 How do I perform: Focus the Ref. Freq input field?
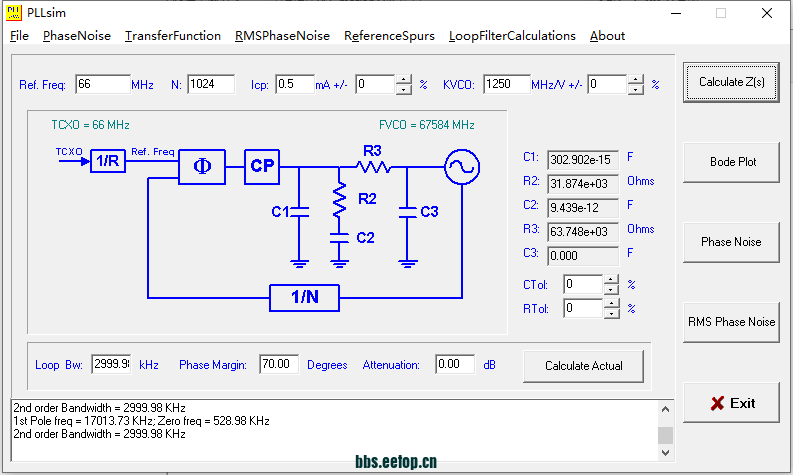click(x=103, y=84)
